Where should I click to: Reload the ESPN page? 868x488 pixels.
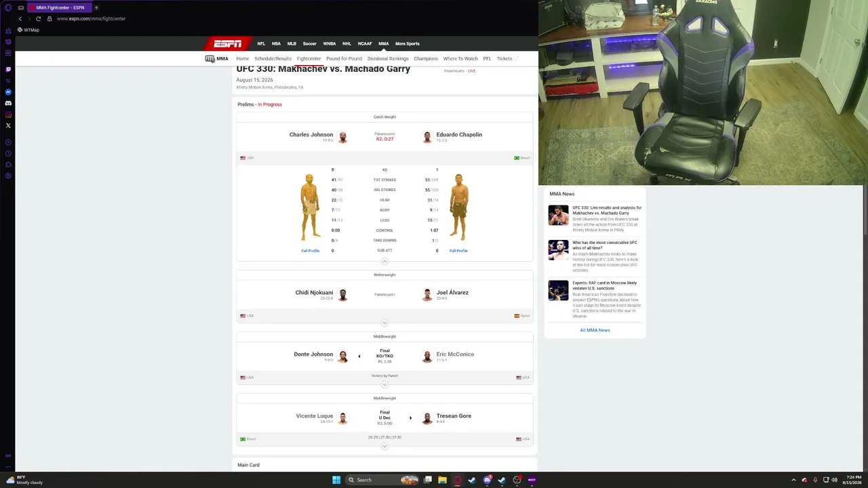(x=38, y=19)
